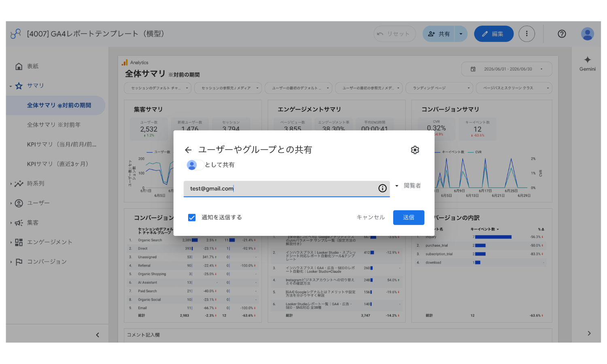The width and height of the screenshot is (607, 364).
Task: Open the サマリ section label
Action: point(35,86)
